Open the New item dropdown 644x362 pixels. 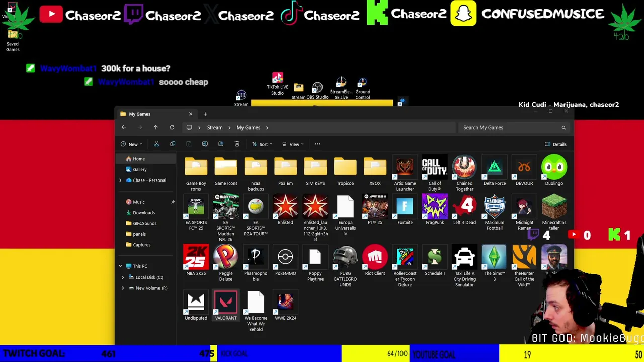(131, 144)
